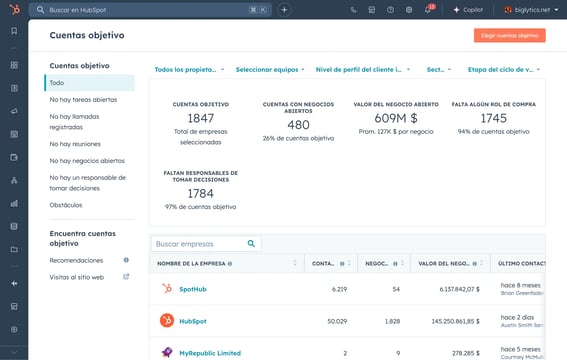567x360 pixels.
Task: Expand sidebar chevron at the bottom
Action: coord(14,352)
